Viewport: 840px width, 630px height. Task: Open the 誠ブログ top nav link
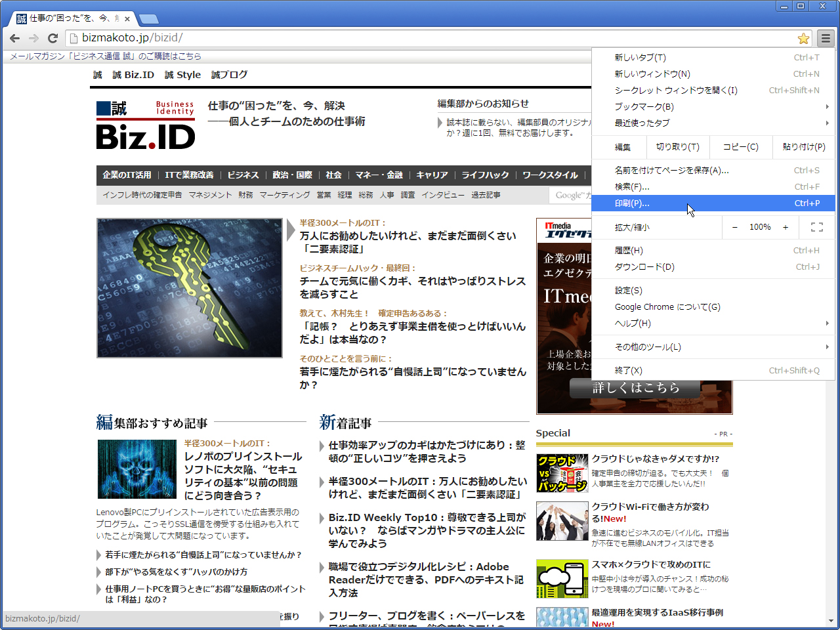[x=229, y=75]
